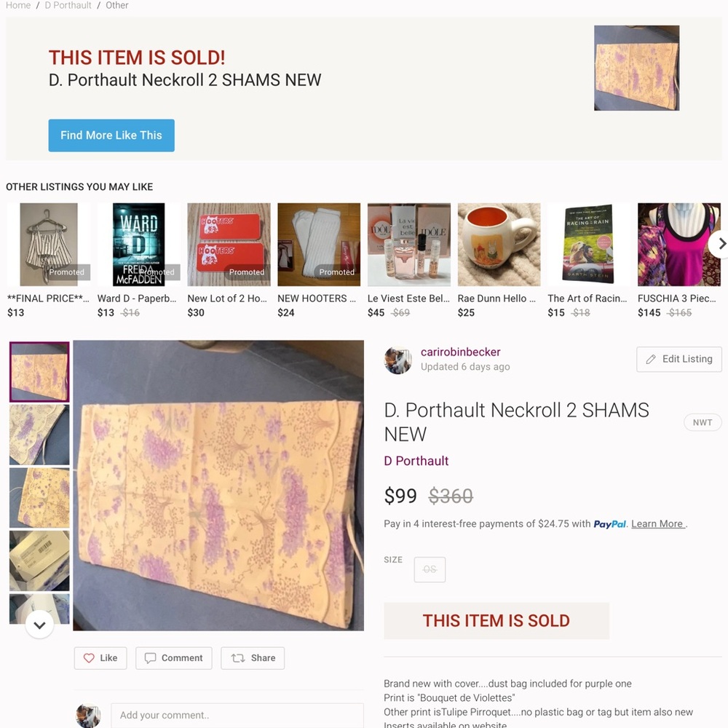728x728 pixels.
Task: Select second product thumbnail image
Action: tap(39, 435)
